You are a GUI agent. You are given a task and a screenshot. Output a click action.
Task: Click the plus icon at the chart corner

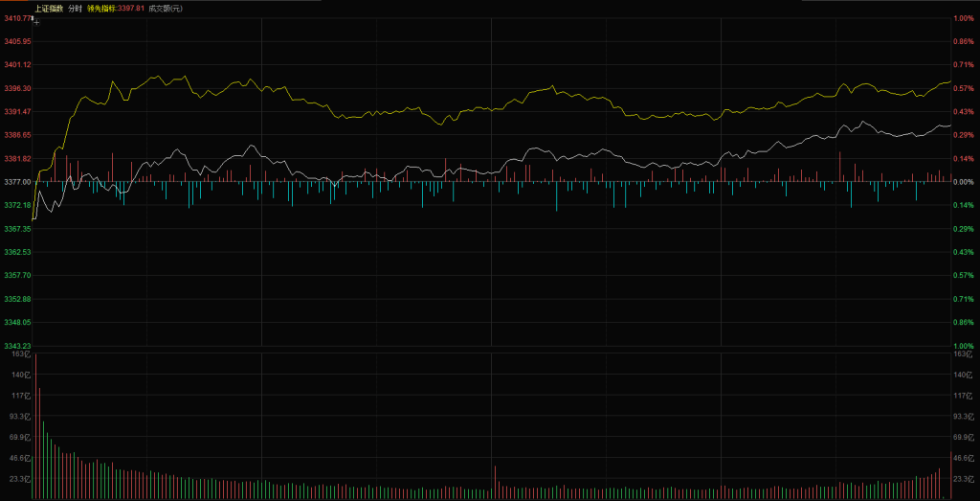[36, 23]
